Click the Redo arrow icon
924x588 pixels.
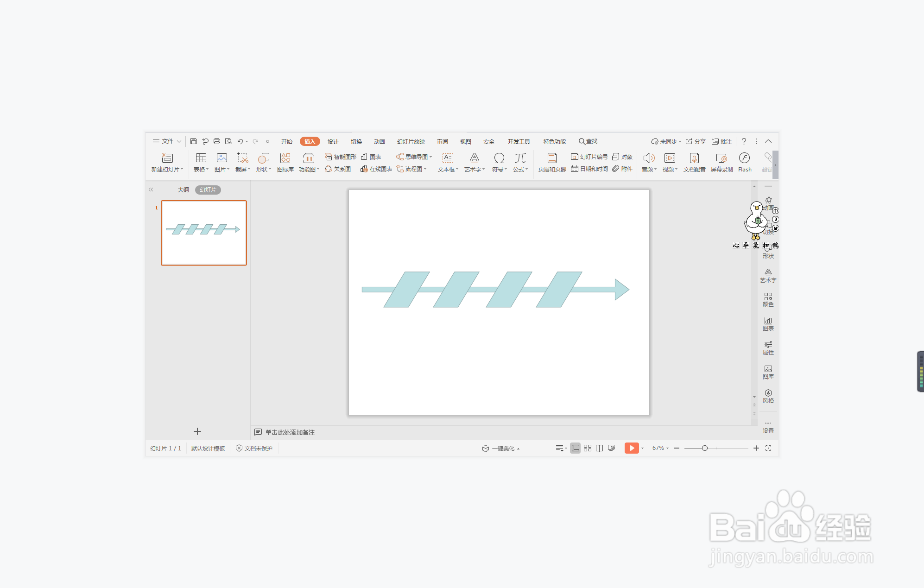256,141
